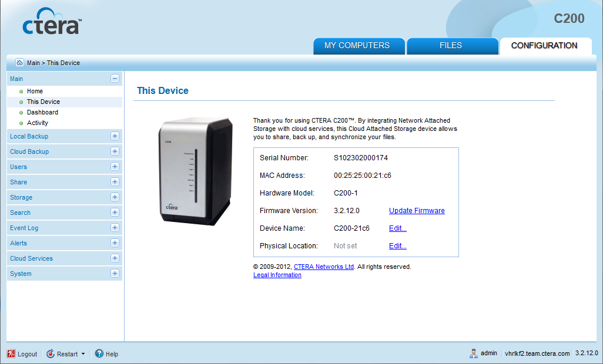
Task: Click the Restart power icon
Action: tap(51, 353)
